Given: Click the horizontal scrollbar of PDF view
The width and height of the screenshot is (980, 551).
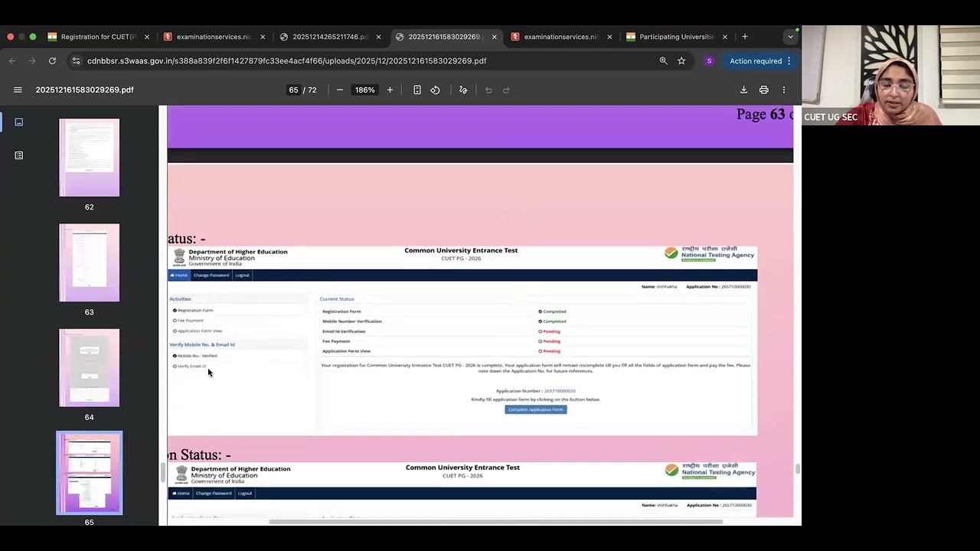Looking at the screenshot, I should [495, 522].
